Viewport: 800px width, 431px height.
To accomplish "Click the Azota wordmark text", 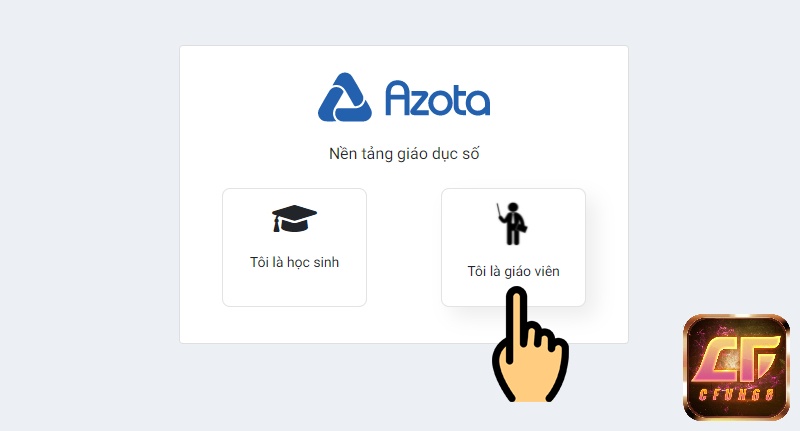I will pos(437,98).
